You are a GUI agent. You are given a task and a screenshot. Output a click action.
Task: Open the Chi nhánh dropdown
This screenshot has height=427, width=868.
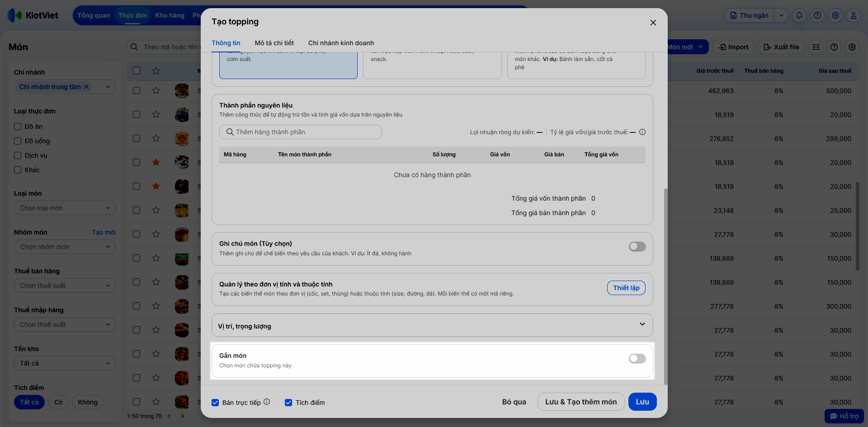pos(65,87)
